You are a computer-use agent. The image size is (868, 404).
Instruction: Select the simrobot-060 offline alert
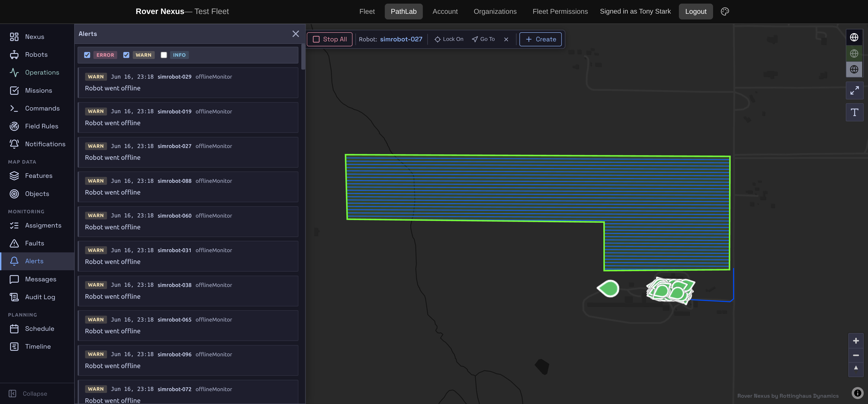tap(188, 221)
